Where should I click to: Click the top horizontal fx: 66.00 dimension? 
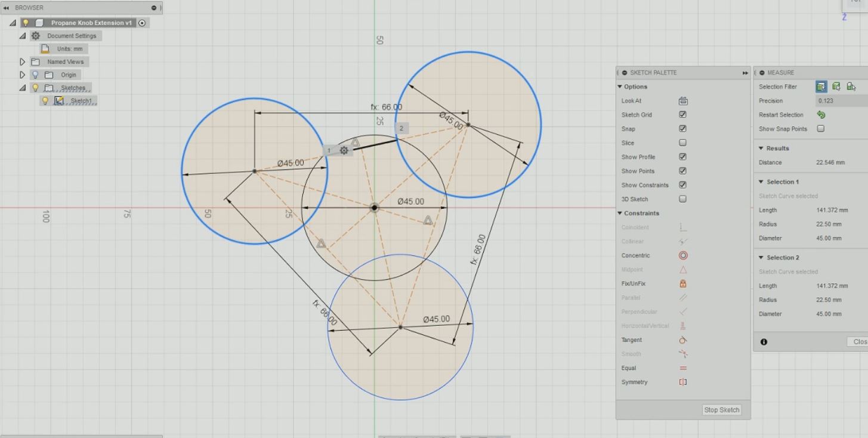(x=387, y=107)
